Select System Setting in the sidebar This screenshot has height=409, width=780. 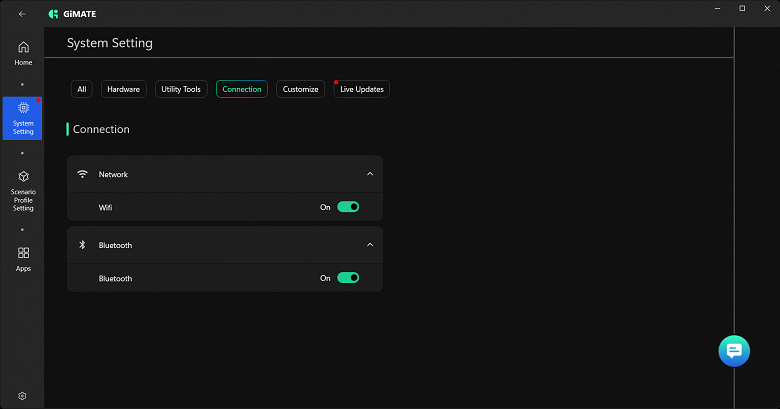[23, 118]
